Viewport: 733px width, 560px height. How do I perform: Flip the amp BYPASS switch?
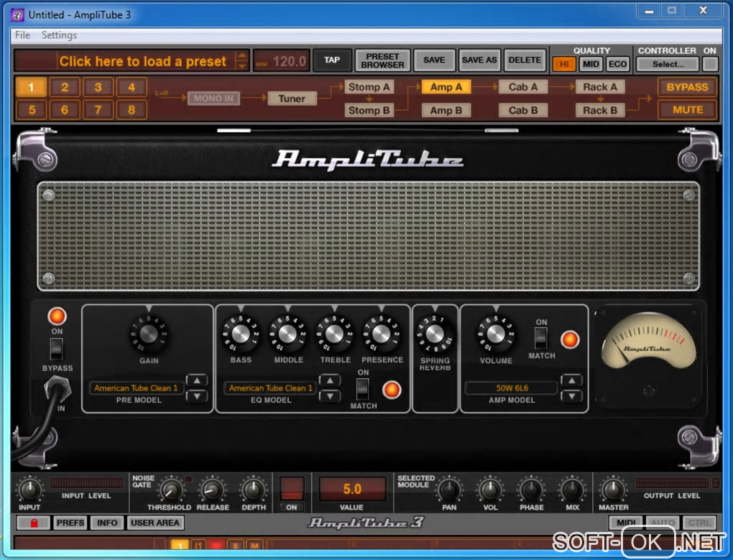tap(57, 349)
